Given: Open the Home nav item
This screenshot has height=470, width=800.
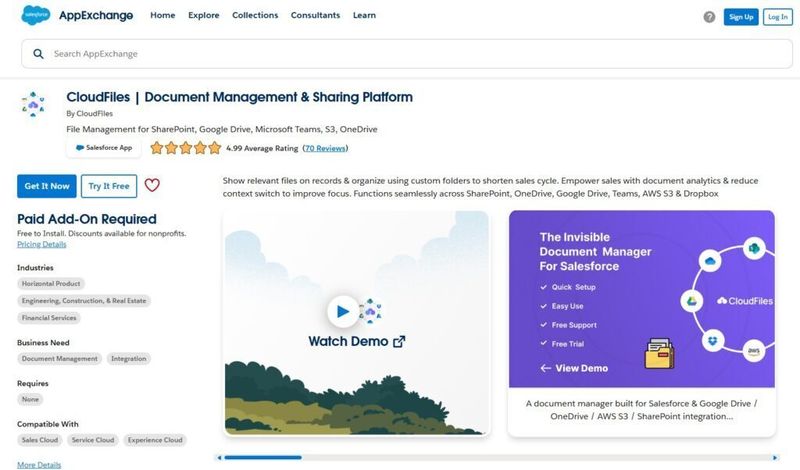Looking at the screenshot, I should (163, 15).
